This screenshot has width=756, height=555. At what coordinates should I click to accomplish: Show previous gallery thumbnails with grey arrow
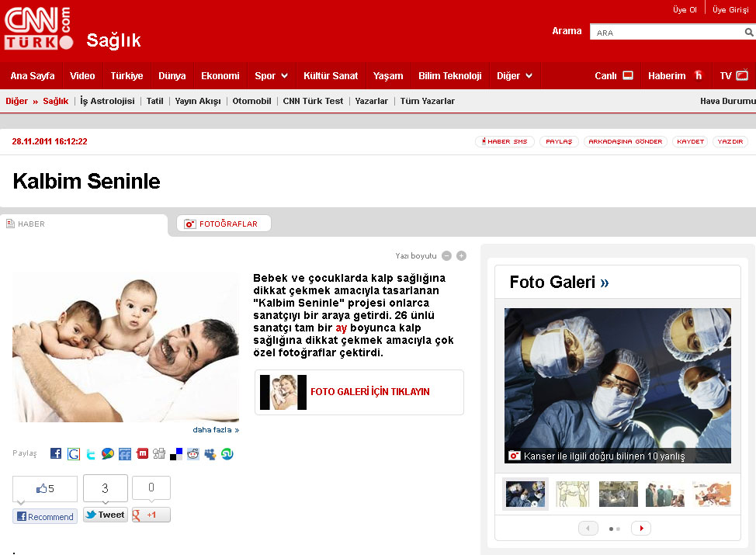point(588,529)
